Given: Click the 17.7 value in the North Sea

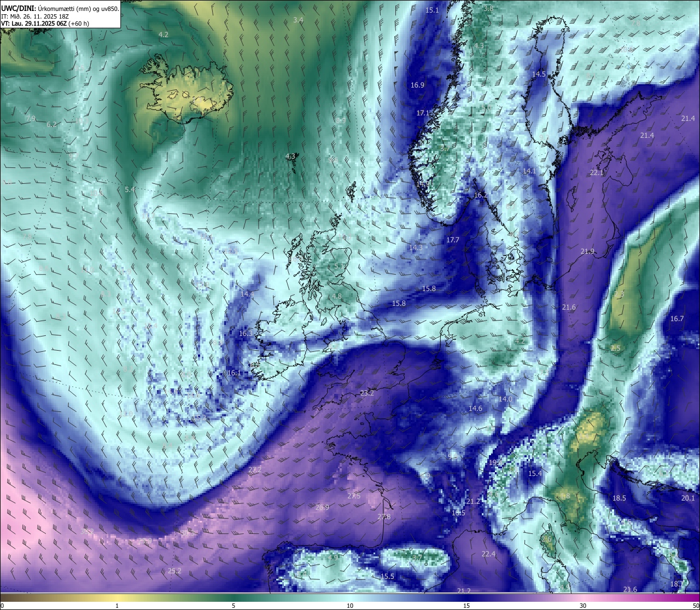Looking at the screenshot, I should click(x=453, y=240).
